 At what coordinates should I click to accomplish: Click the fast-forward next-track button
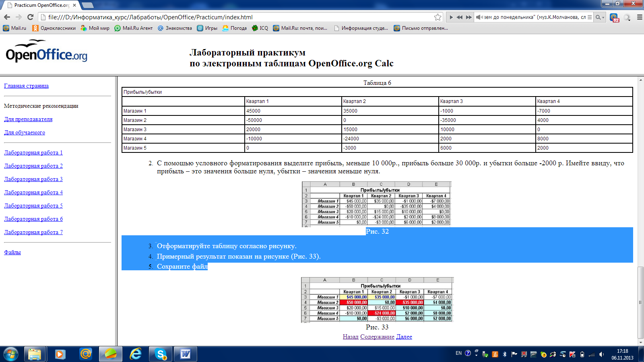point(469,17)
